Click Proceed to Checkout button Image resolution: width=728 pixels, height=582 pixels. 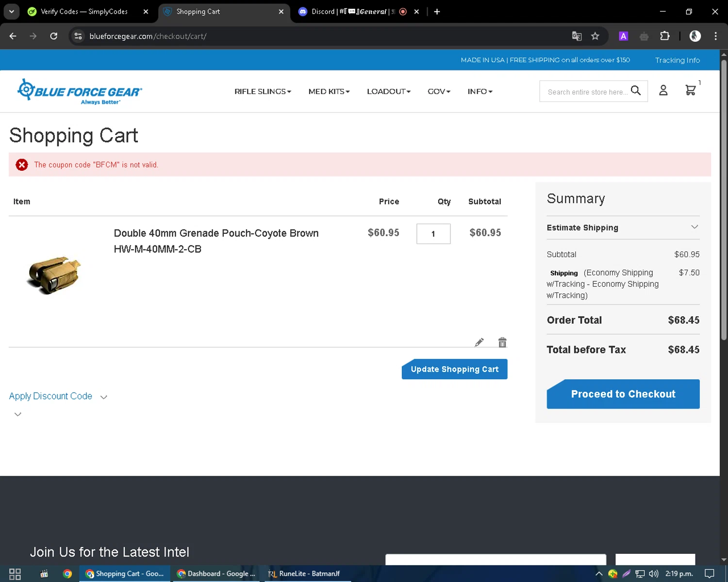point(623,394)
